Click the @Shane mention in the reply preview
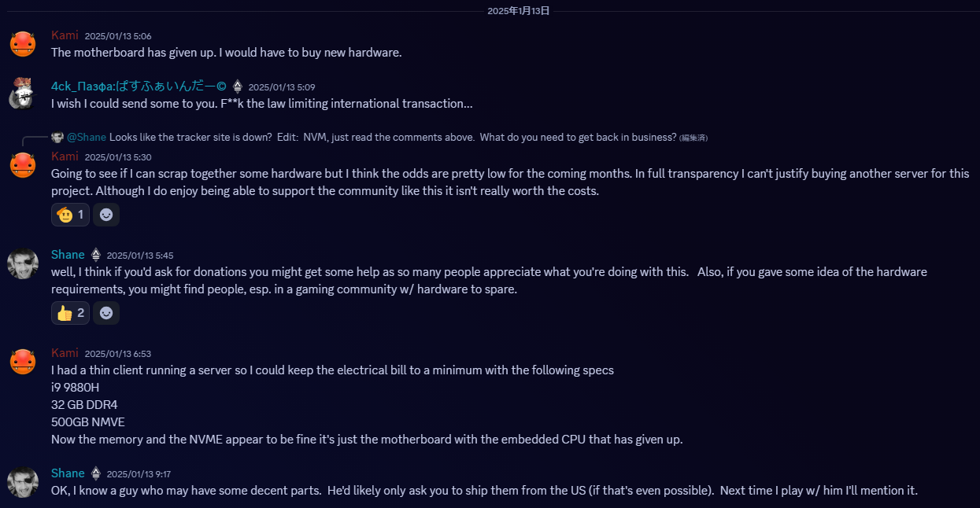The image size is (980, 508). pos(87,137)
